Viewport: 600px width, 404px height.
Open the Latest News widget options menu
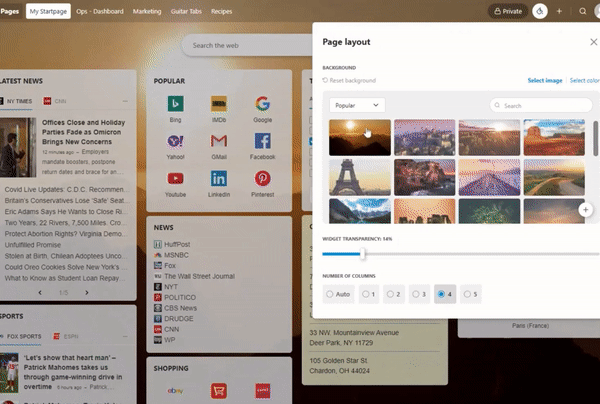click(125, 101)
